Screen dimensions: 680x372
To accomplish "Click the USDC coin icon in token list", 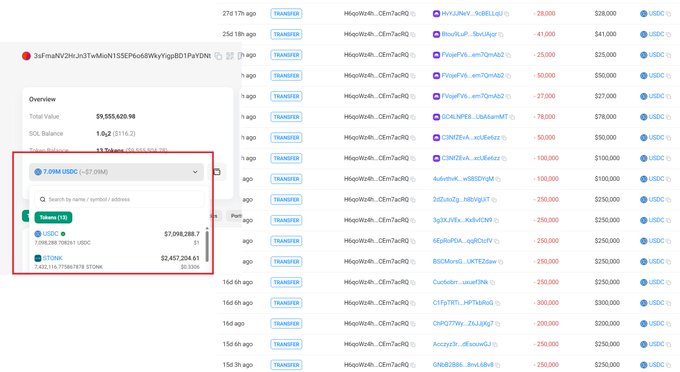I will tap(38, 234).
